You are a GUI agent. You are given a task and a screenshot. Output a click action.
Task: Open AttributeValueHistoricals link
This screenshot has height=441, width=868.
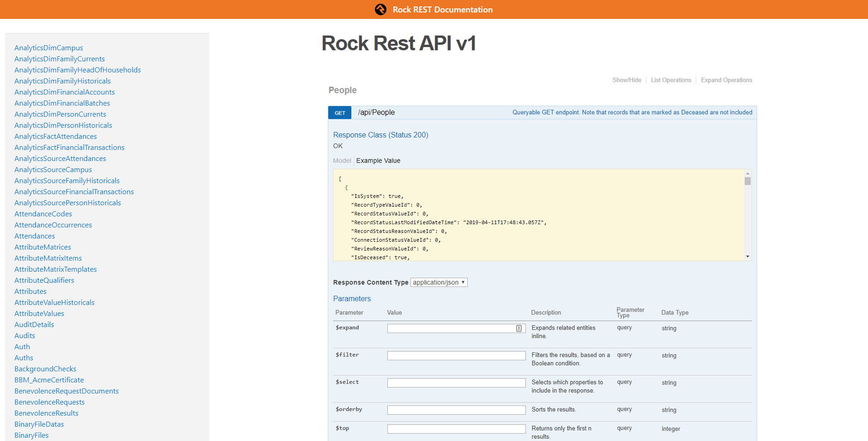point(54,302)
